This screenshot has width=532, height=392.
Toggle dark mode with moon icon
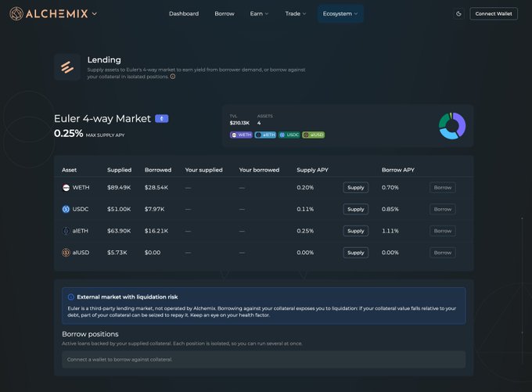[458, 14]
